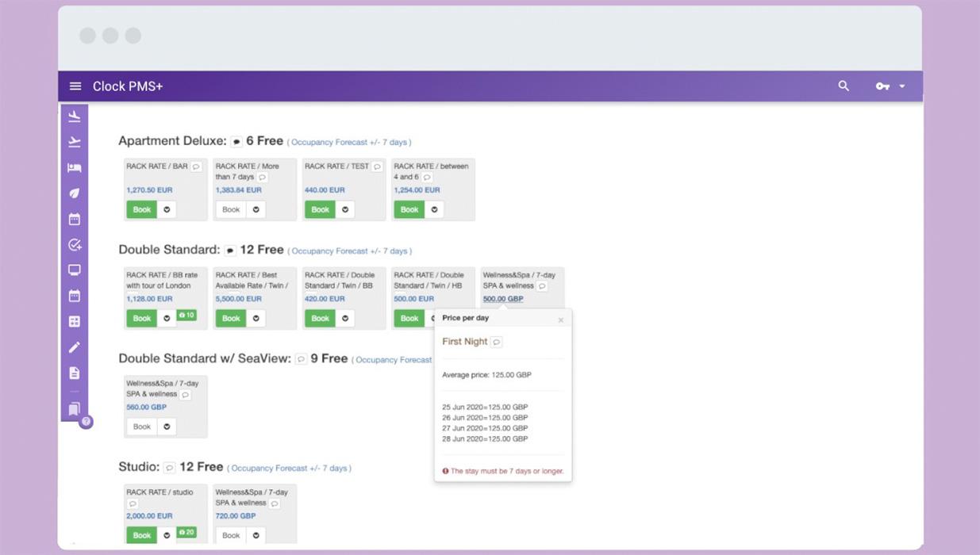Click comment icon after '4 and 6'

pyautogui.click(x=427, y=178)
